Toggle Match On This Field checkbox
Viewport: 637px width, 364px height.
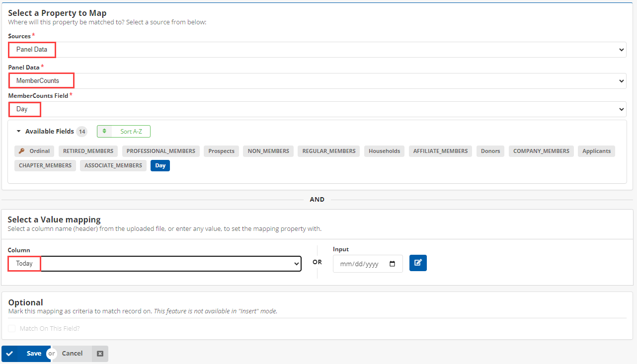(12, 328)
